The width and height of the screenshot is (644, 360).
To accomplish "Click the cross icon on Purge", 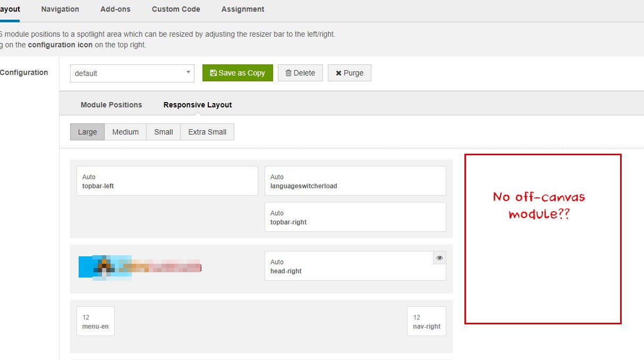I will coord(338,73).
